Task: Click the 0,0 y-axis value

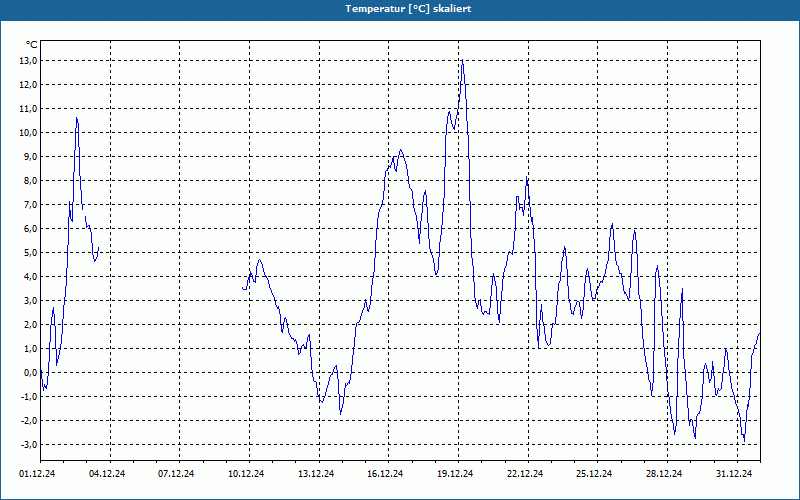Action: tap(31, 372)
